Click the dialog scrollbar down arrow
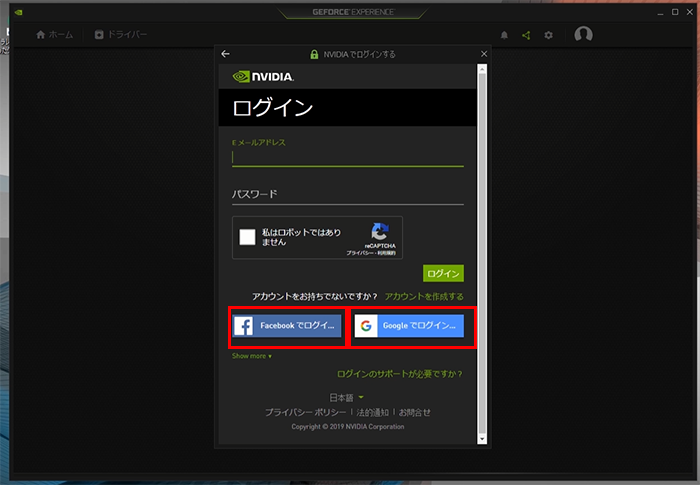700x485 pixels. [x=482, y=439]
